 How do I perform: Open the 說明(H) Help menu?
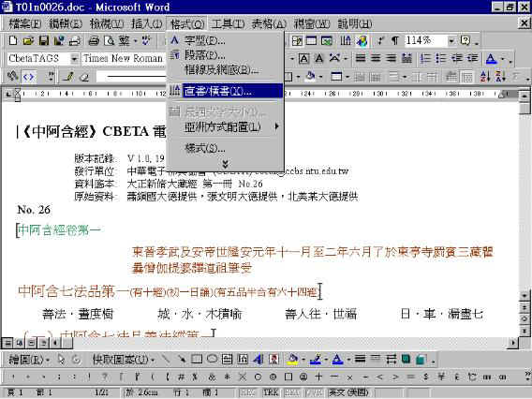[x=355, y=23]
